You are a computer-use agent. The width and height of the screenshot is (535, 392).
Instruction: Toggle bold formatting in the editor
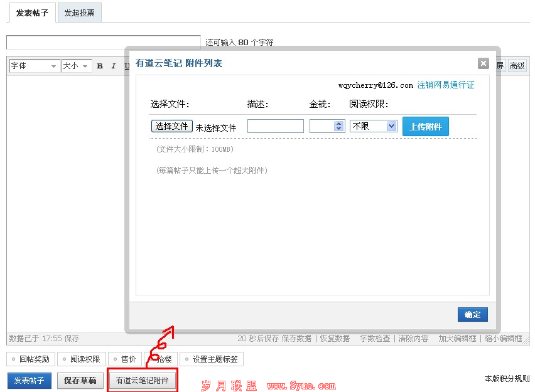pyautogui.click(x=100, y=66)
